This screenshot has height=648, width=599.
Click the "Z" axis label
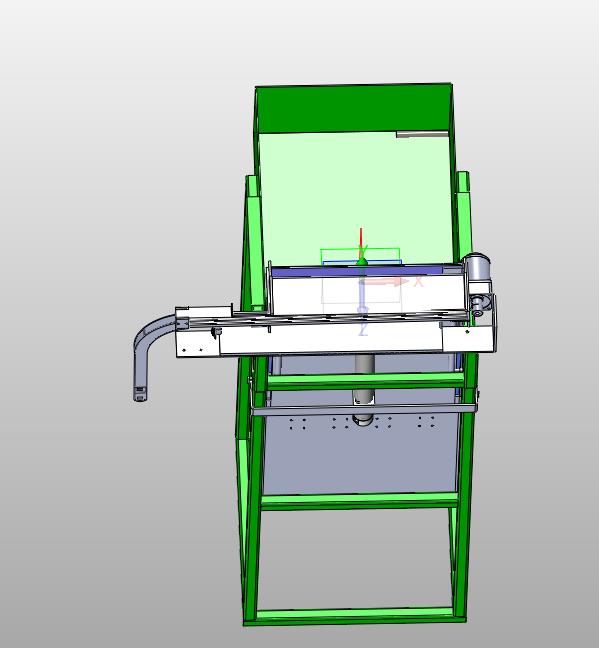[x=363, y=329]
